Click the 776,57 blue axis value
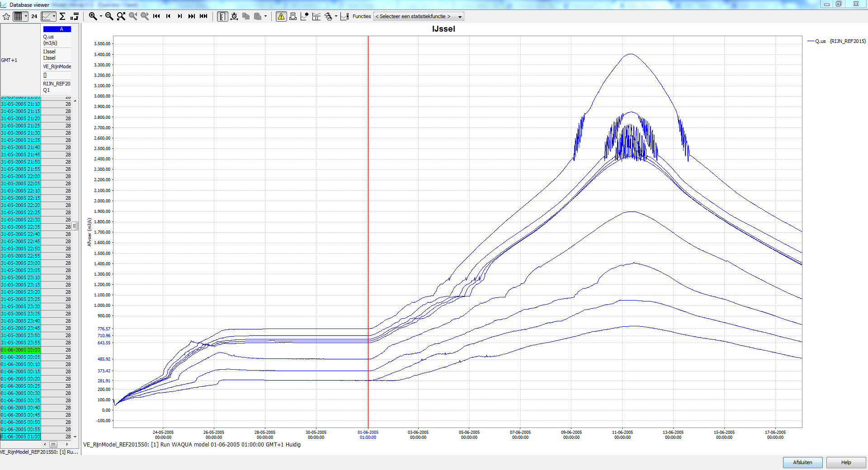868x470 pixels. (104, 329)
